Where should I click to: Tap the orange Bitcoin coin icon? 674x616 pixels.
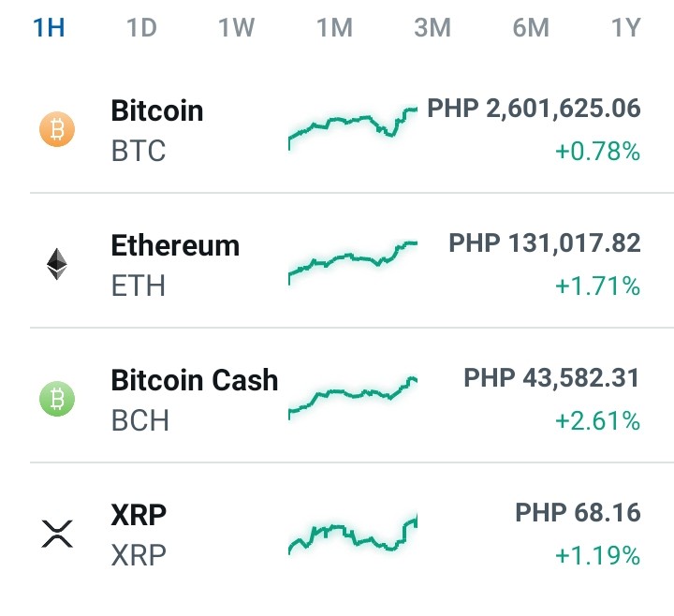tap(57, 129)
